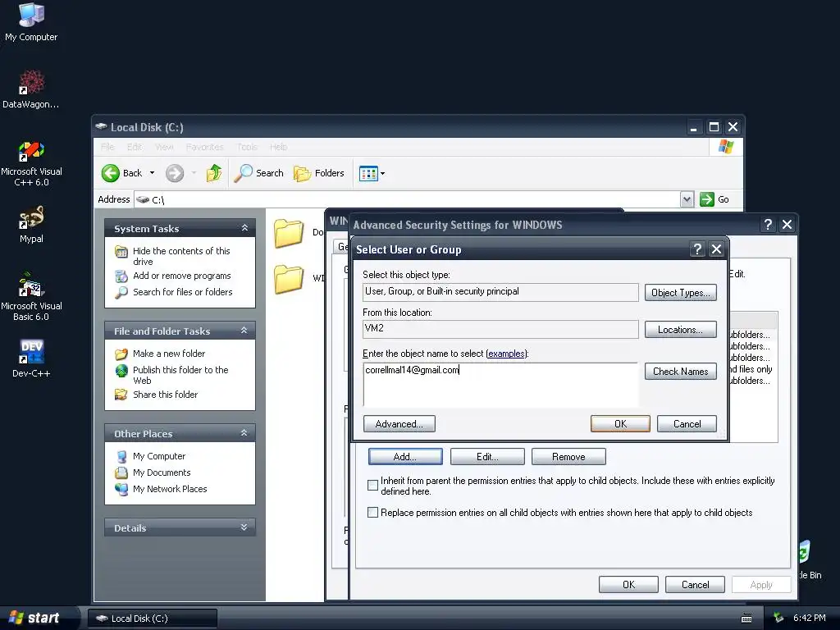Click the examples hyperlink

pos(506,354)
